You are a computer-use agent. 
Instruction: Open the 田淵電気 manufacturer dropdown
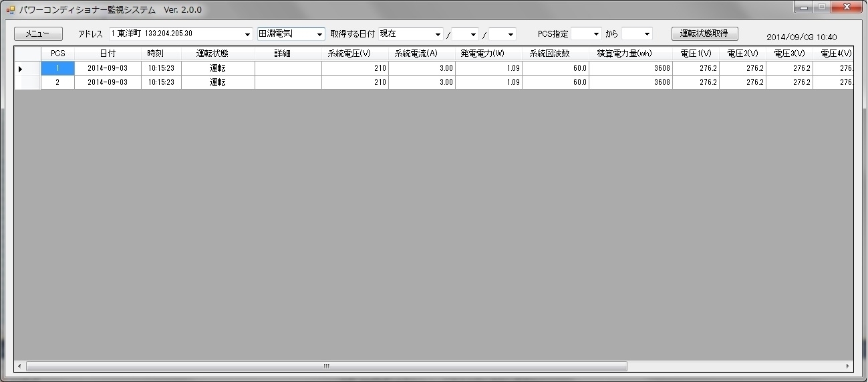319,34
